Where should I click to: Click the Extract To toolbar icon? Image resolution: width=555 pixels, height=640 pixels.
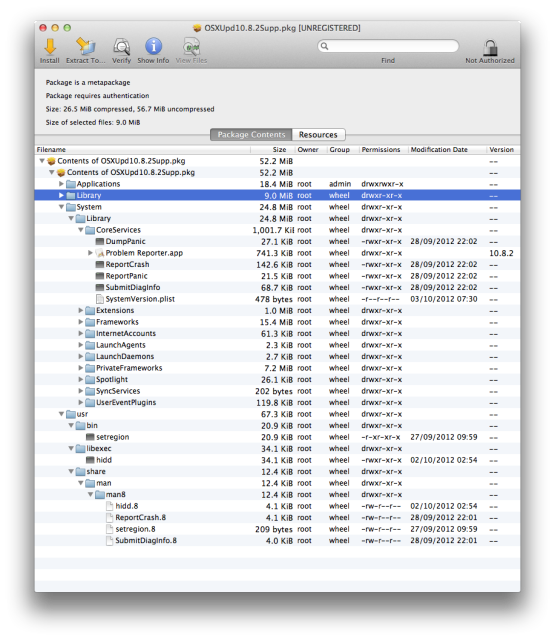tap(86, 47)
